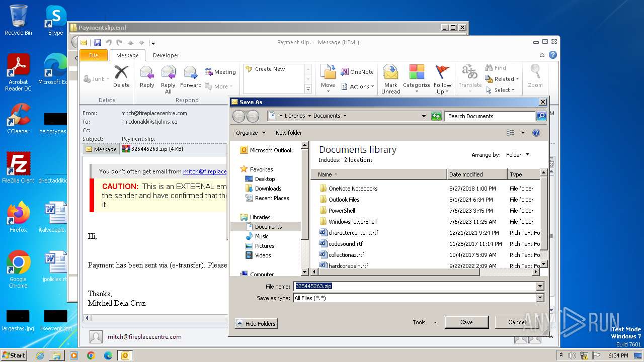Select Music library in navigation pane
The image size is (644, 362).
[x=257, y=236]
